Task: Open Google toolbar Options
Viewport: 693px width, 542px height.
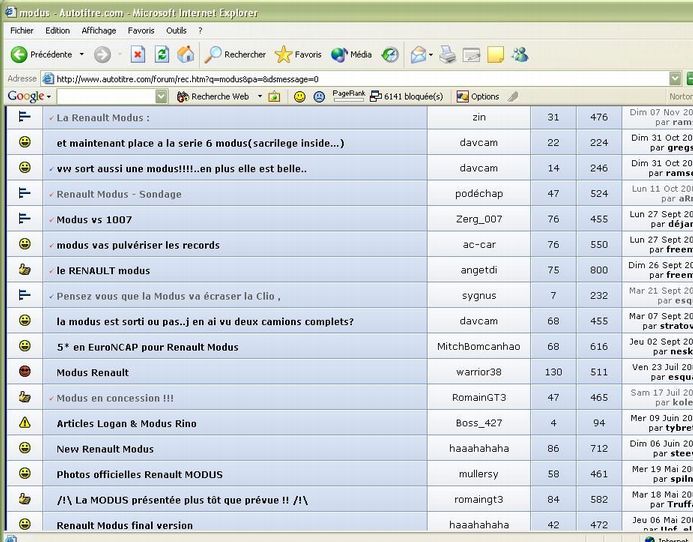Action: tap(478, 96)
